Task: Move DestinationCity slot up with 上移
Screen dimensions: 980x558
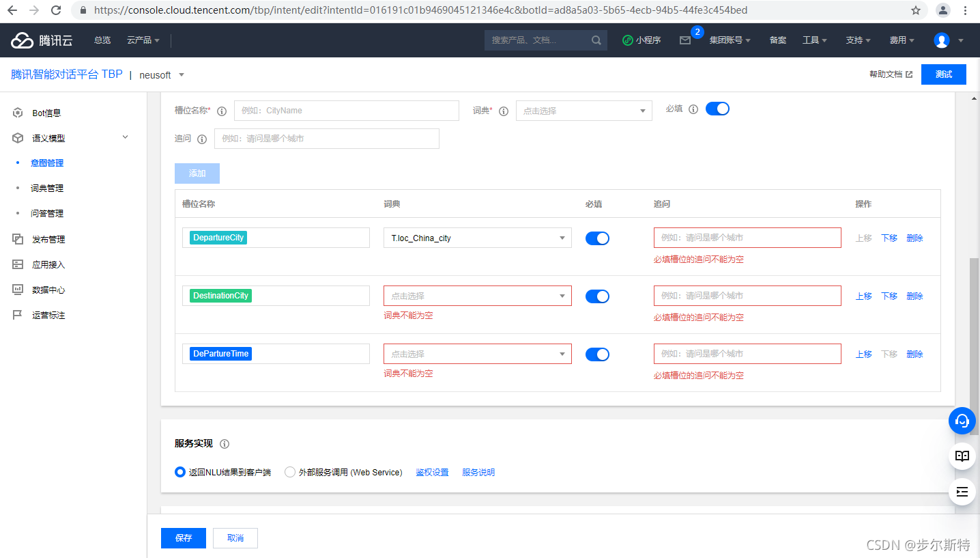Action: [864, 296]
